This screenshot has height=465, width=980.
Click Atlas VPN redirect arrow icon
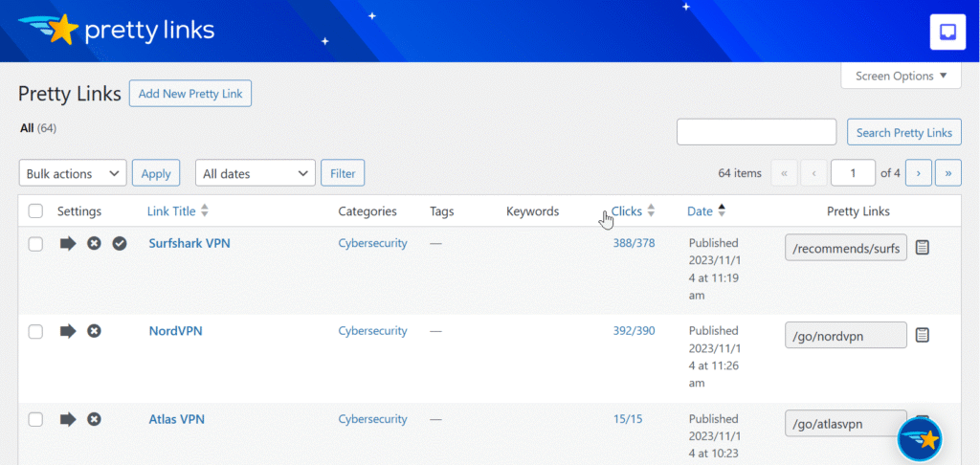pos(68,419)
